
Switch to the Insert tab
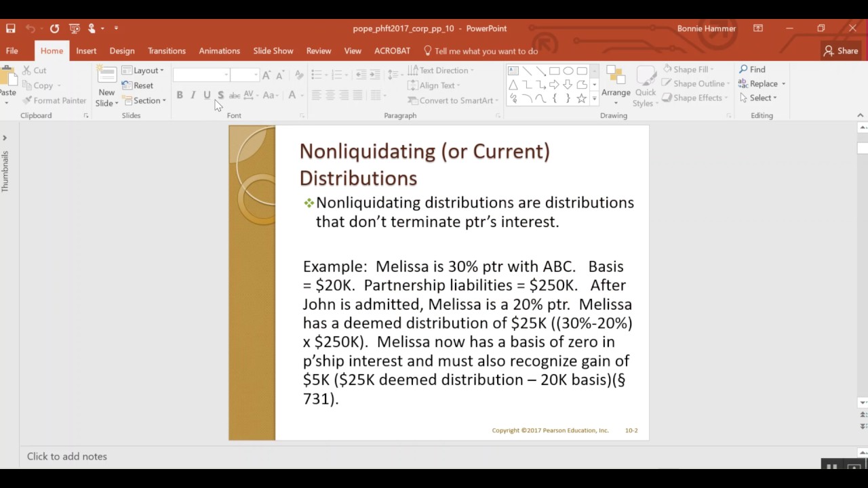(86, 51)
